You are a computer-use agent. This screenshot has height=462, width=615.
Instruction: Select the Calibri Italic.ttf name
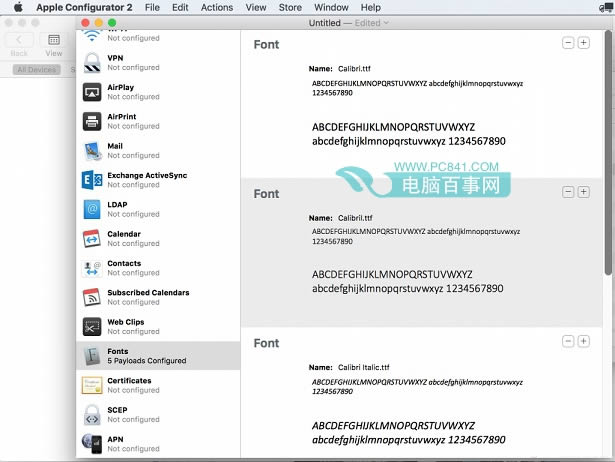coord(364,367)
